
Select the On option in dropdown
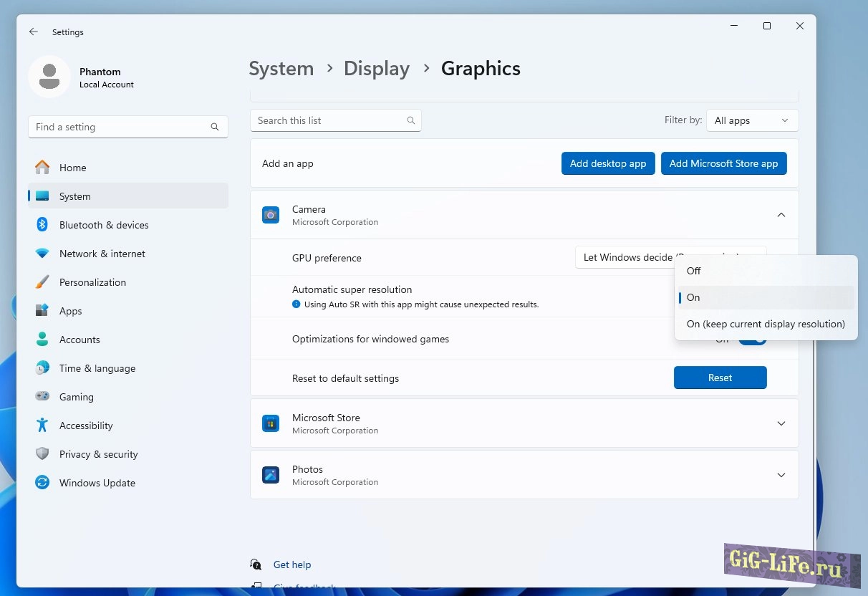coord(693,297)
